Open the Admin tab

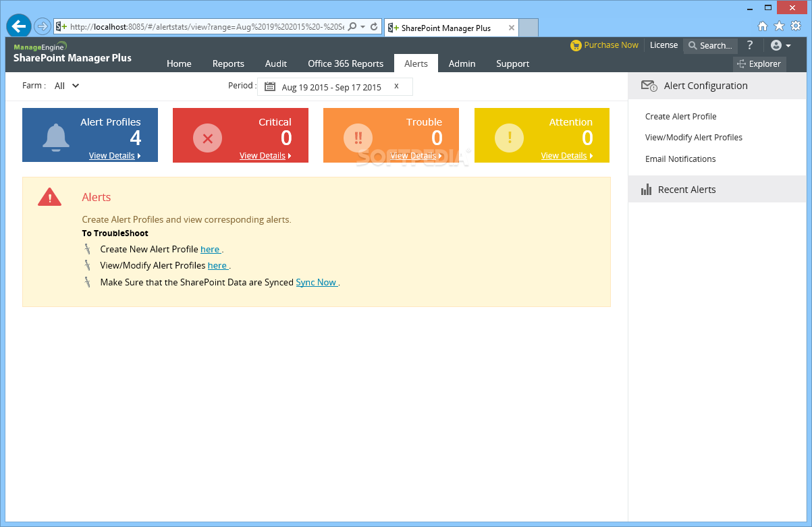point(462,63)
